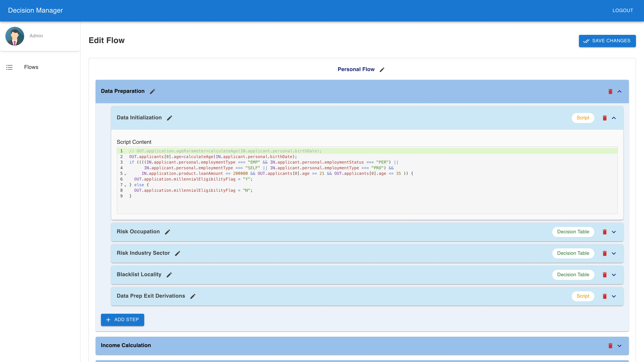This screenshot has width=644, height=362.
Task: Edit the Personal Flow name via pencil icon
Action: [x=382, y=69]
